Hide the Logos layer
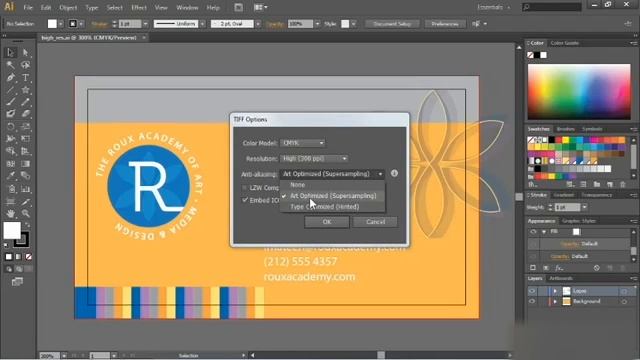 (532, 291)
